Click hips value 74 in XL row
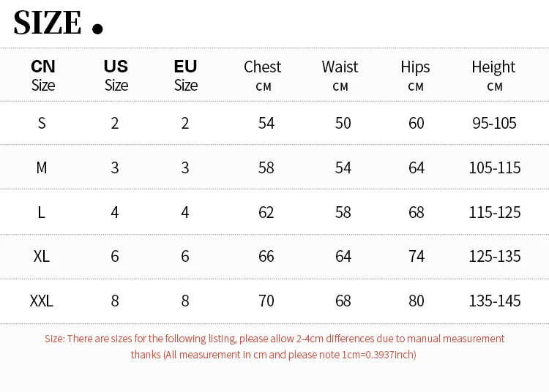The width and height of the screenshot is (549, 392). click(417, 256)
